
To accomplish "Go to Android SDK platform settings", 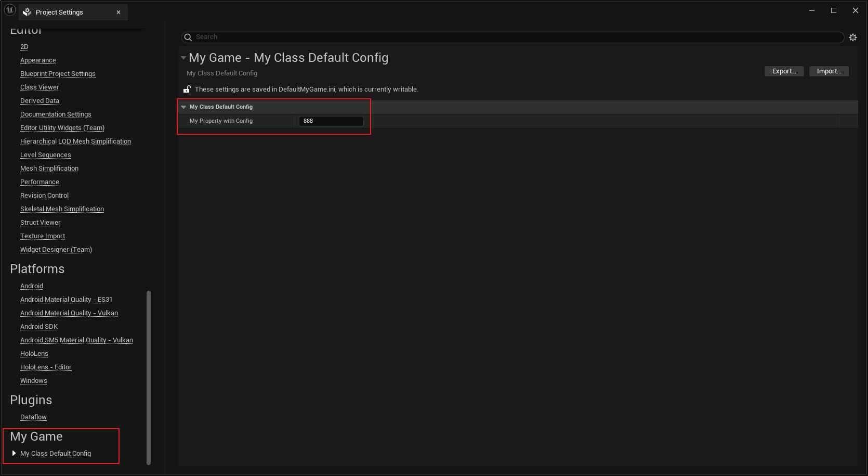I will pyautogui.click(x=39, y=327).
